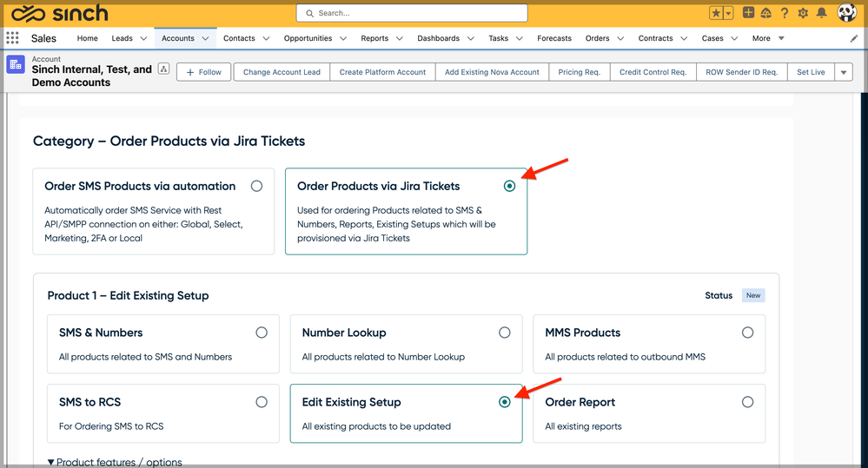Click into the global Search field
Image resolution: width=868 pixels, height=468 pixels.
pos(412,13)
